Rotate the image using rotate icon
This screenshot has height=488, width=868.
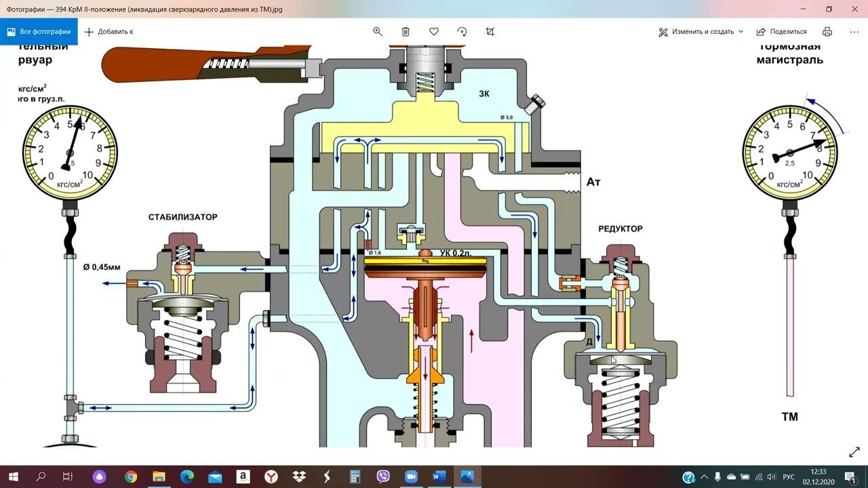point(462,32)
